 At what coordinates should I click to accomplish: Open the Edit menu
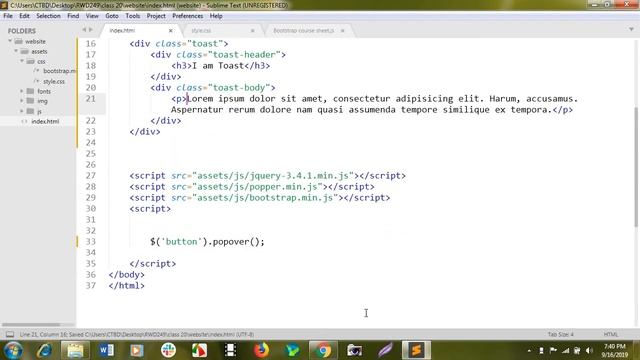click(24, 16)
